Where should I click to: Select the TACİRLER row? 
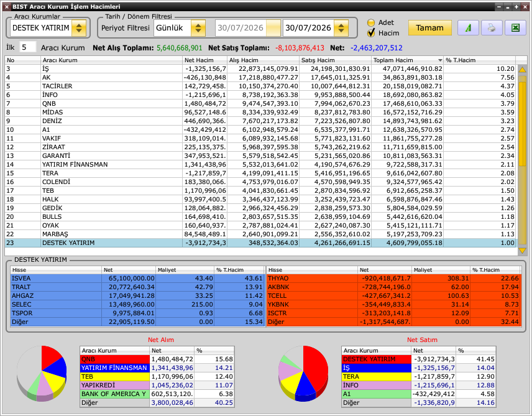[260, 86]
